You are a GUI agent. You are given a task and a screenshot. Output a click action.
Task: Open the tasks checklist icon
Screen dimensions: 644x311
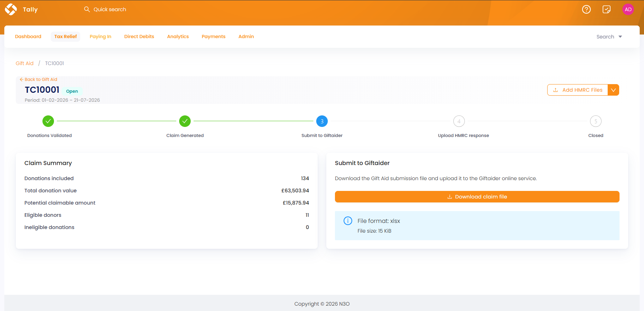(x=607, y=9)
